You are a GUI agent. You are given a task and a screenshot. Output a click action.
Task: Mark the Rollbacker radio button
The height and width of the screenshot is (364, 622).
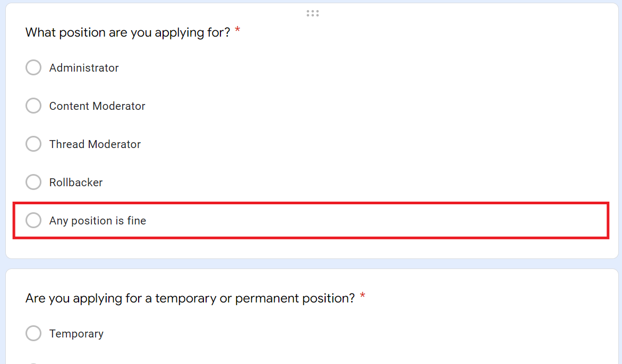point(33,183)
